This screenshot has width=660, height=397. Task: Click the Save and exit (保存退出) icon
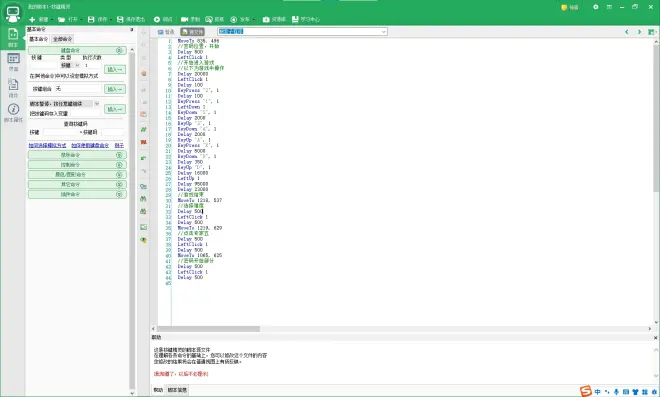click(120, 19)
